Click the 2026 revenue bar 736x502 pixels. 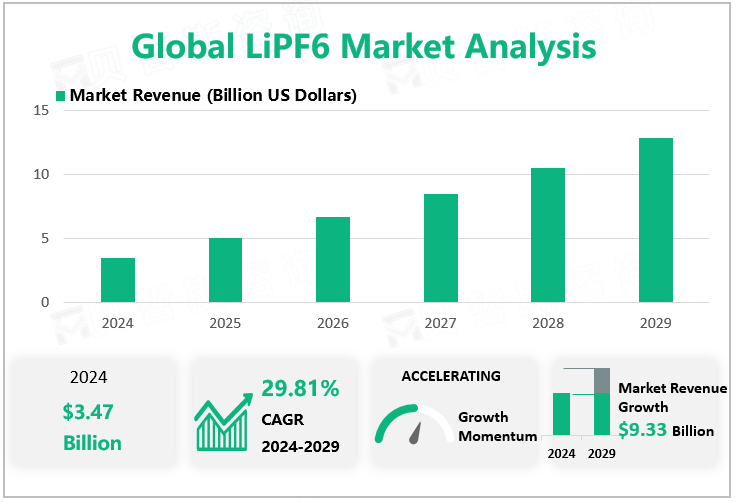point(333,259)
